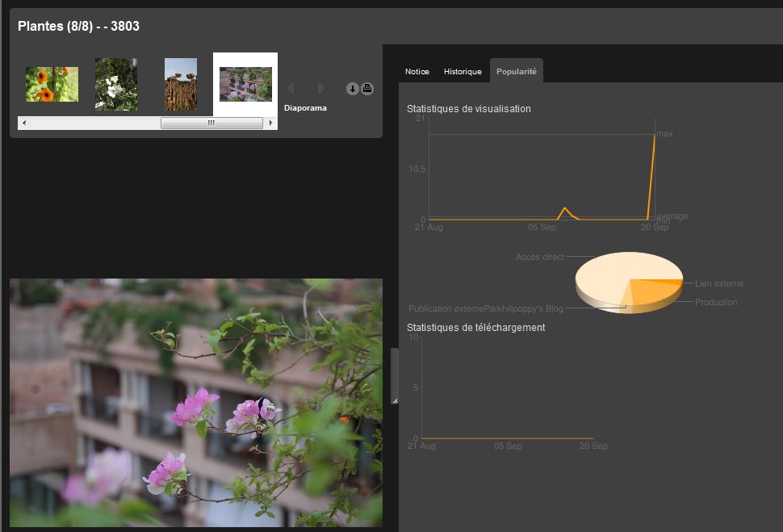
Task: Select the orange flowers thumbnail
Action: [x=52, y=84]
